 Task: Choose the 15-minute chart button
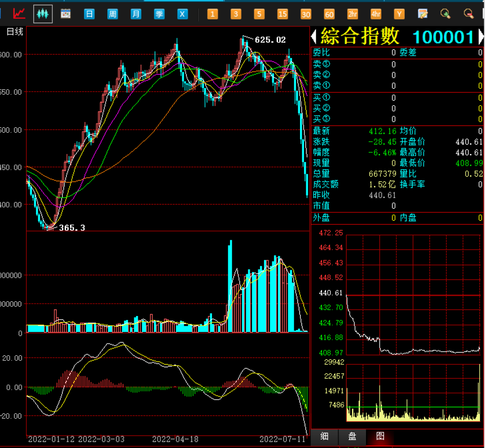pyautogui.click(x=282, y=14)
